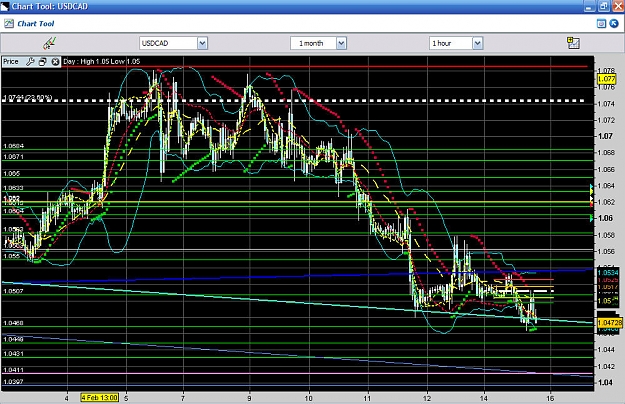This screenshot has width=625, height=404.
Task: Click the 1.0431 level label
Action: pyautogui.click(x=13, y=353)
